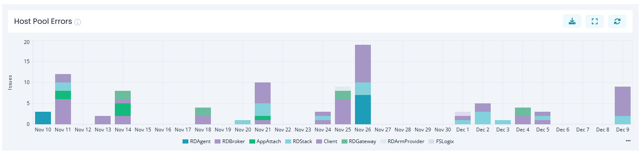Select the Nov 26 top purple segment

pyautogui.click(x=363, y=64)
